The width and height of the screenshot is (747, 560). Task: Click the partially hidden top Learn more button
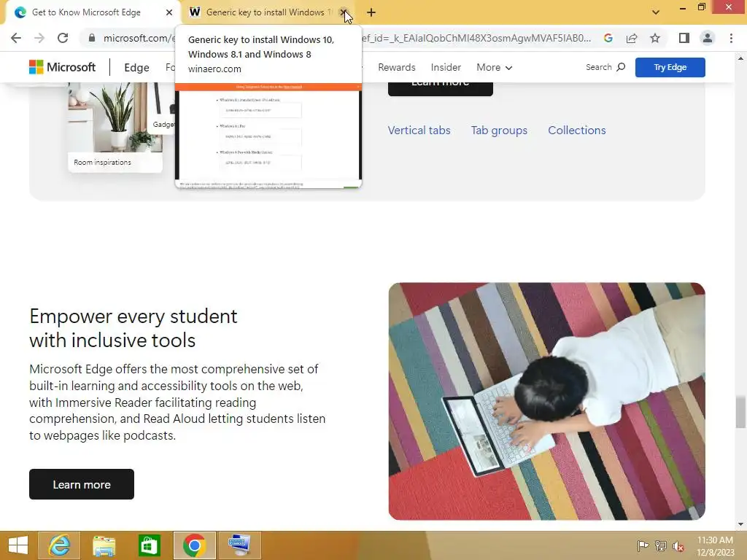tap(440, 89)
